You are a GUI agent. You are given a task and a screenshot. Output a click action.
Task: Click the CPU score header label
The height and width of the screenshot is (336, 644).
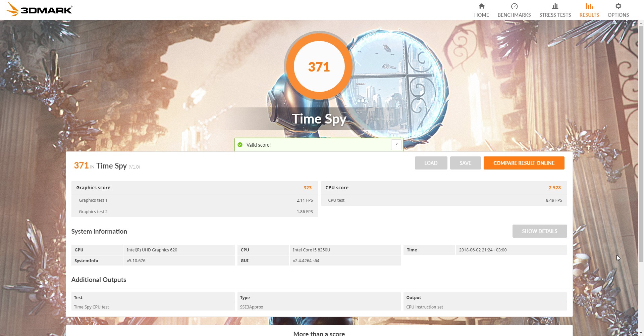337,188
